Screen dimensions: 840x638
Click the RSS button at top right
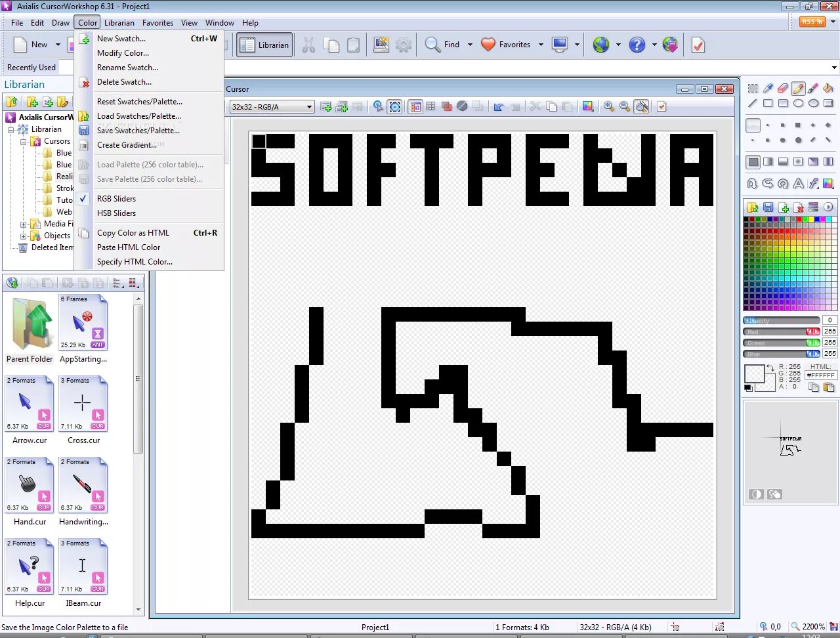(812, 22)
